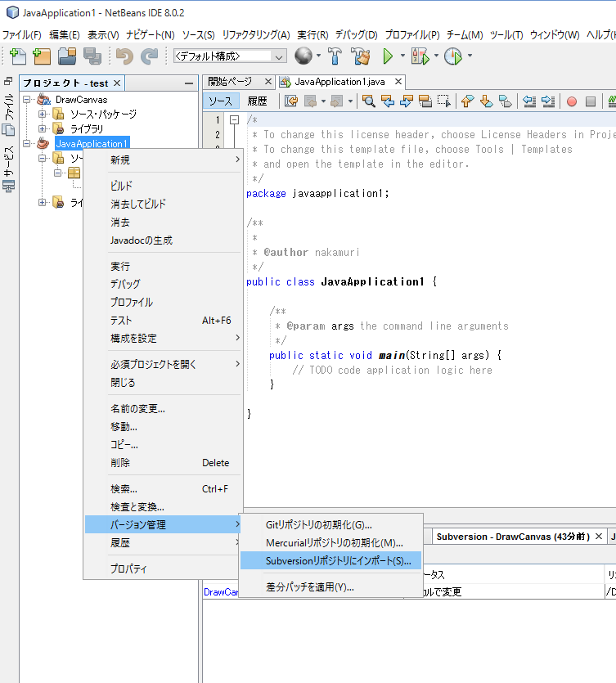Click the globe browser icon
The height and width of the screenshot is (683, 616).
304,56
